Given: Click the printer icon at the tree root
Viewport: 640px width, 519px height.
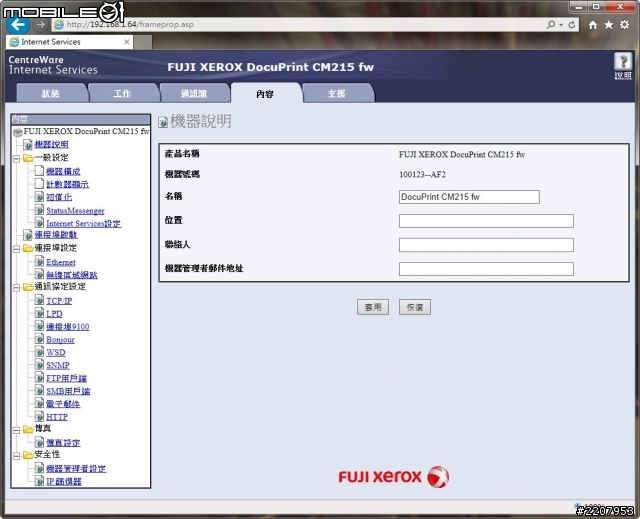Looking at the screenshot, I should tap(18, 132).
